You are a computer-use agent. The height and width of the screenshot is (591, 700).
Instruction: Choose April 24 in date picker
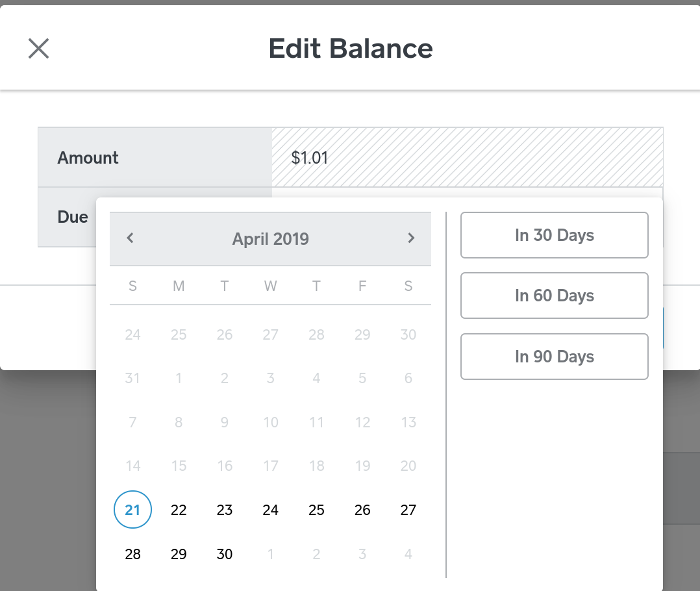(271, 510)
